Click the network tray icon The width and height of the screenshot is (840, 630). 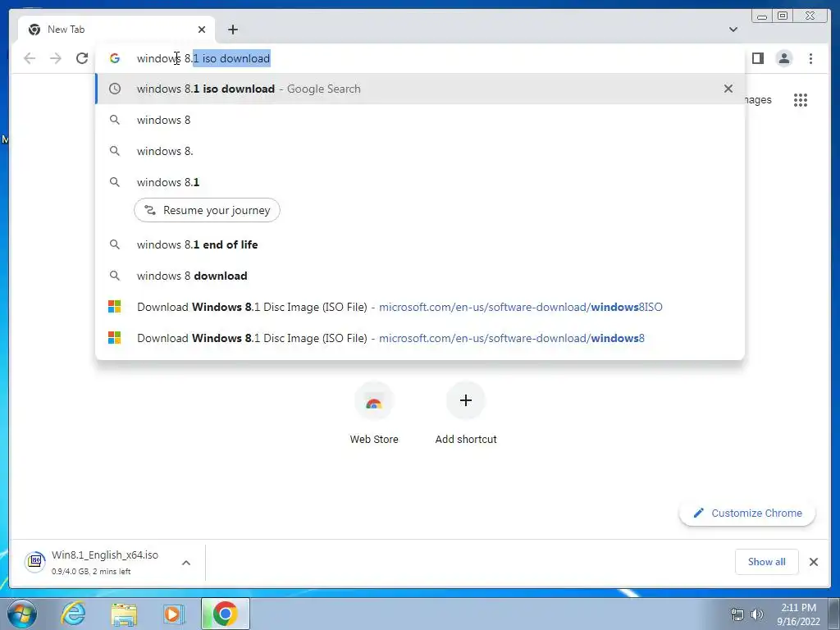point(737,614)
